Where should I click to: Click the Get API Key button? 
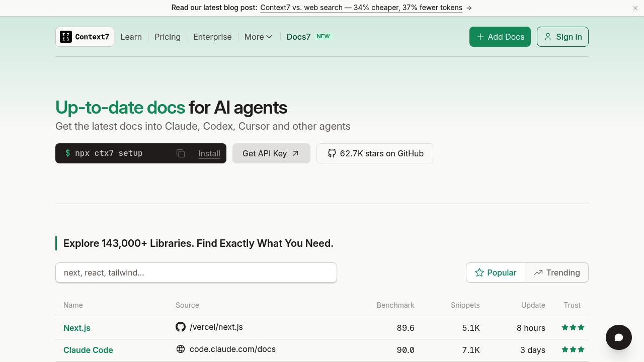click(x=271, y=153)
